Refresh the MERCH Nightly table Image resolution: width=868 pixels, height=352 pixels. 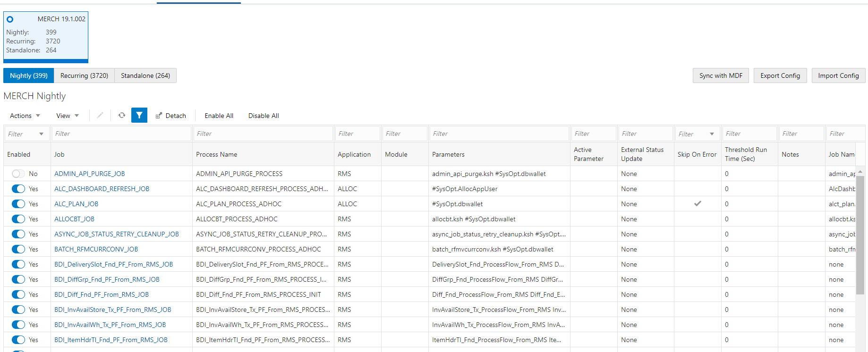point(122,115)
